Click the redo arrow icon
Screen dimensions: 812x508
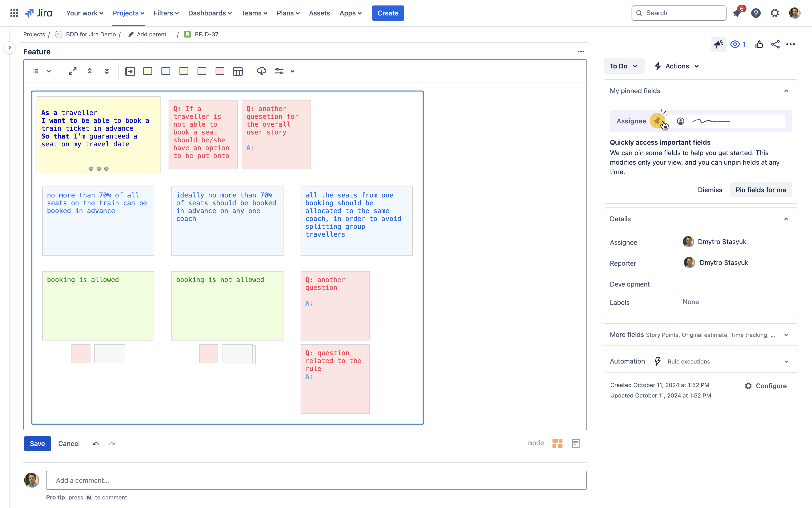(x=112, y=444)
